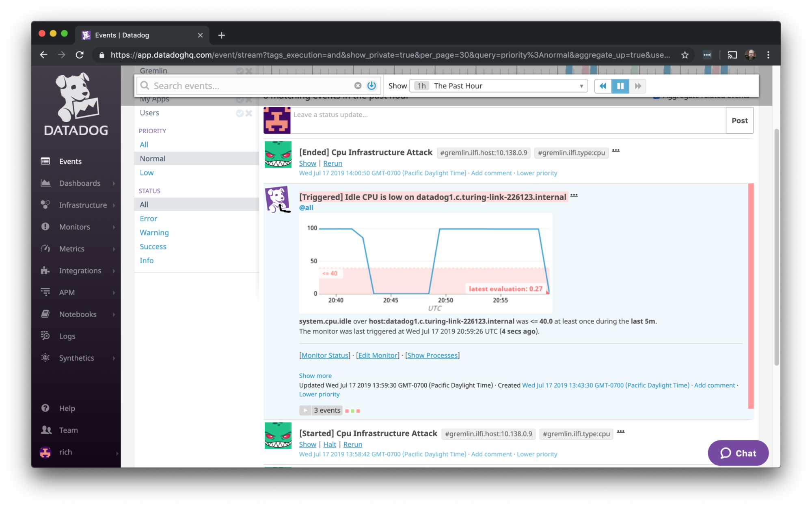Viewport: 812px width, 509px height.
Task: Open the APM section
Action: [x=67, y=292]
